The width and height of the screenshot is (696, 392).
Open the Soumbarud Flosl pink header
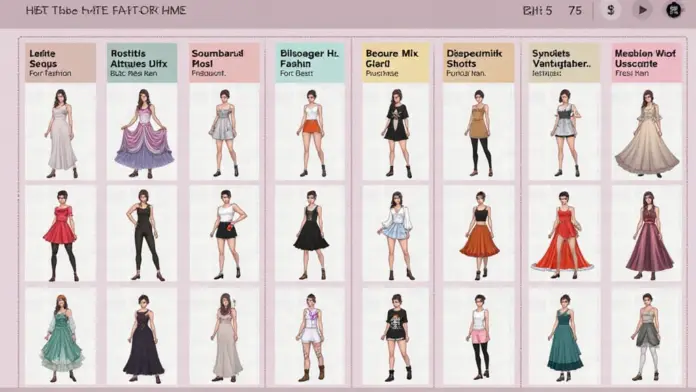click(x=224, y=63)
